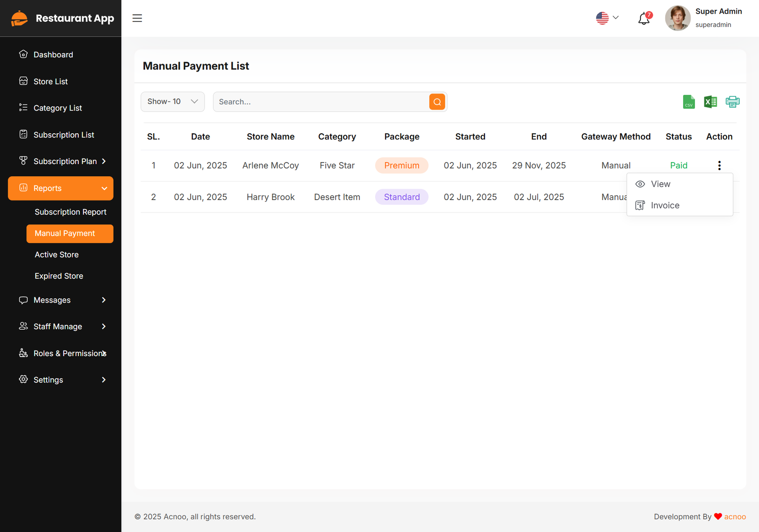The width and height of the screenshot is (759, 532).
Task: Export the list to Excel
Action: pyautogui.click(x=710, y=102)
